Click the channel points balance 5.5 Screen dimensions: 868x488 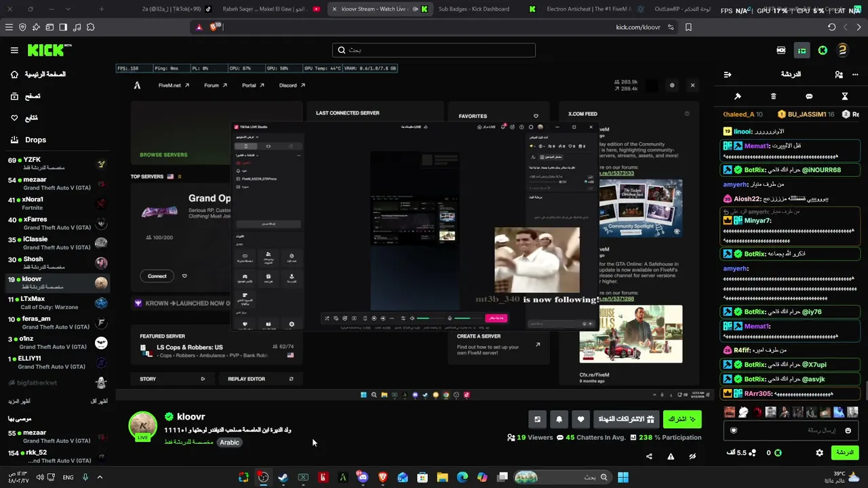pyautogui.click(x=742, y=453)
